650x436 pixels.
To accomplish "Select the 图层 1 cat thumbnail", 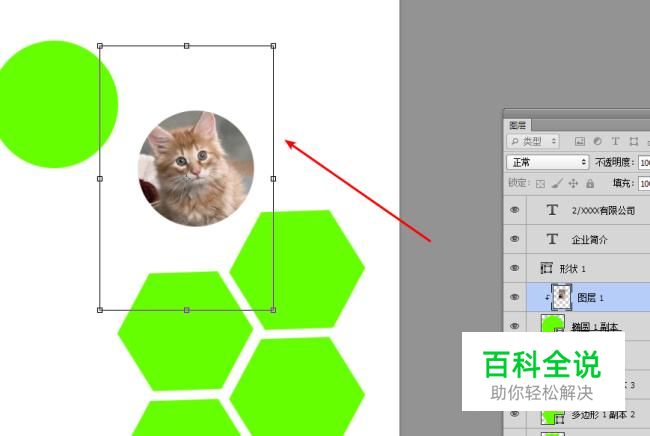I will click(562, 297).
